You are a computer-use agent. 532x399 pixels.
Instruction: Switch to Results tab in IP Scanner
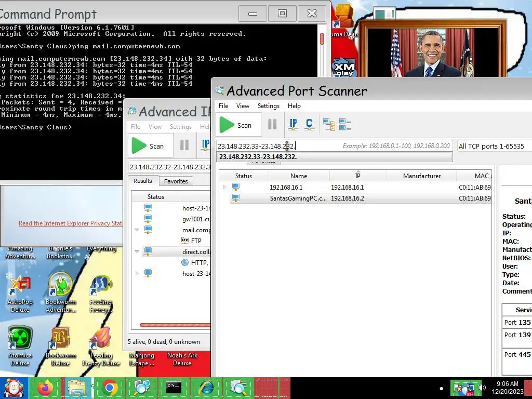(x=142, y=181)
